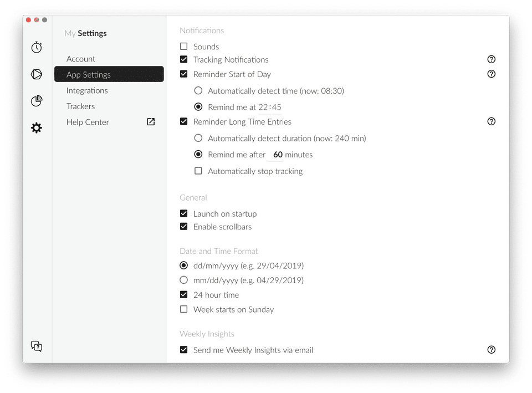The width and height of the screenshot is (532, 393).
Task: Open the Account settings section
Action: (x=81, y=59)
